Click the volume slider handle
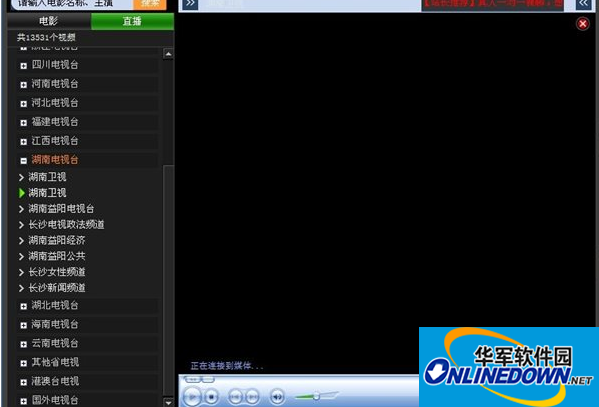 316,397
